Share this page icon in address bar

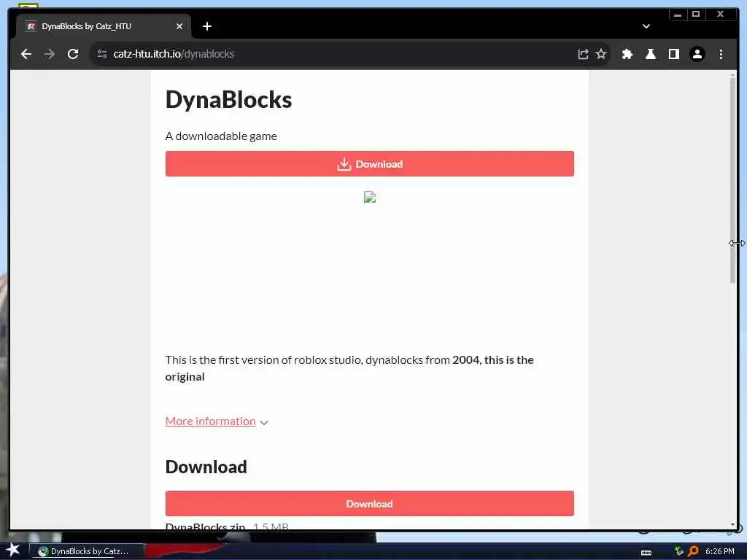tap(583, 54)
